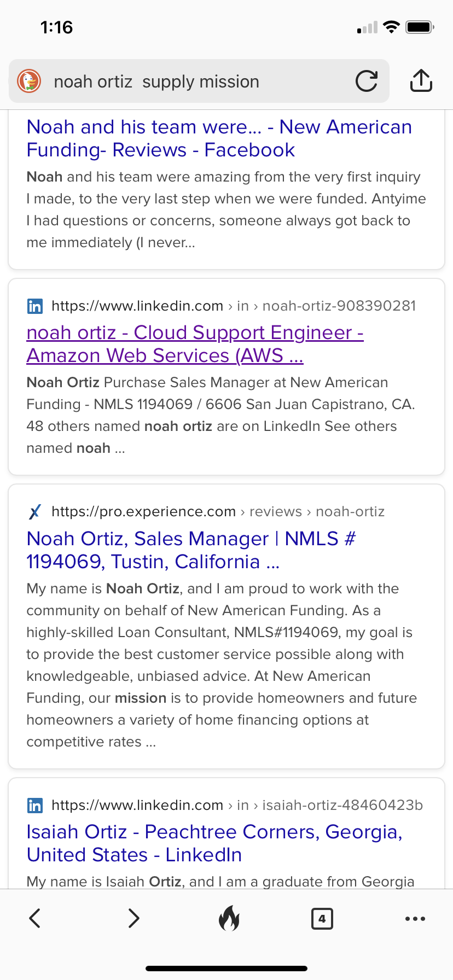Click the experience.com favicon icon
The image size is (453, 980).
[35, 511]
